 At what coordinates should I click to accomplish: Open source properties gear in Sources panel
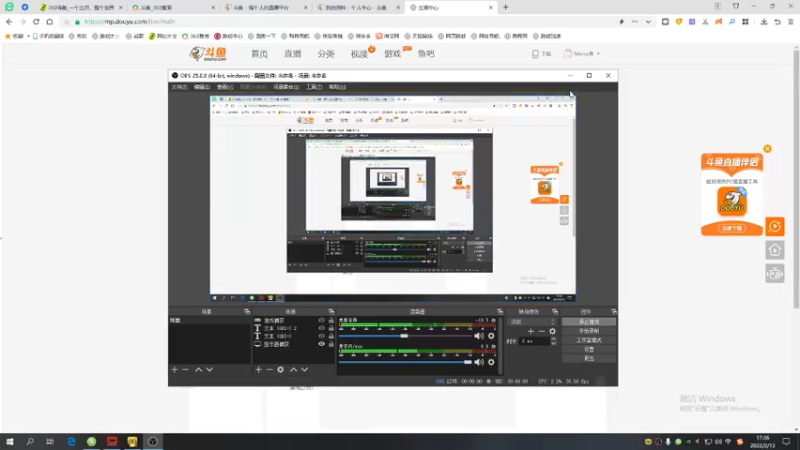tap(280, 369)
